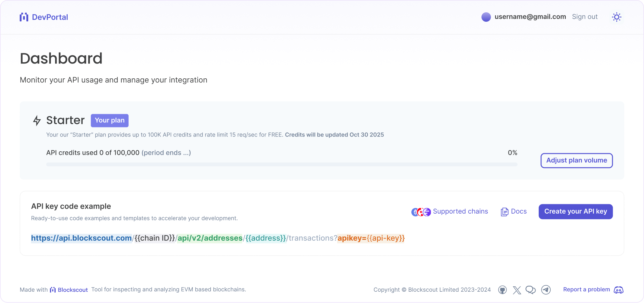Click the DevPortal logo icon
The width and height of the screenshot is (644, 303).
coord(24,17)
